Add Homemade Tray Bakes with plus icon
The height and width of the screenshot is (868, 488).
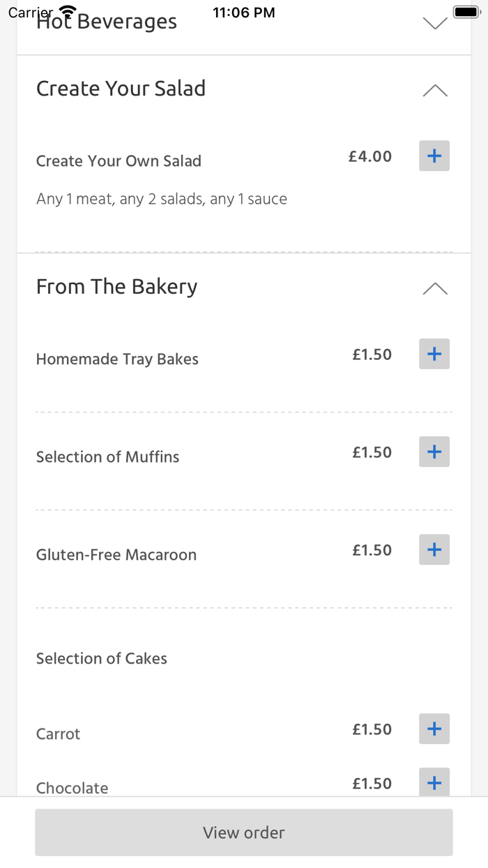tap(434, 354)
